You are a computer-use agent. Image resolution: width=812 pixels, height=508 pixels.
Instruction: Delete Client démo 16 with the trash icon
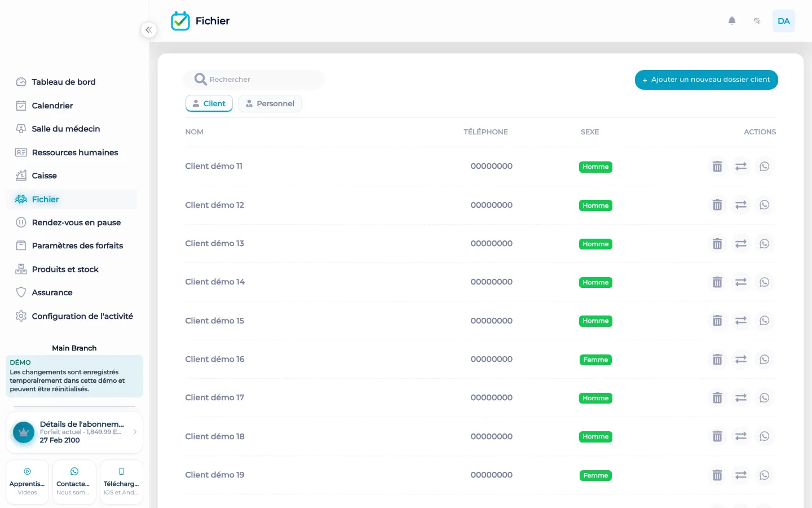[x=717, y=360]
